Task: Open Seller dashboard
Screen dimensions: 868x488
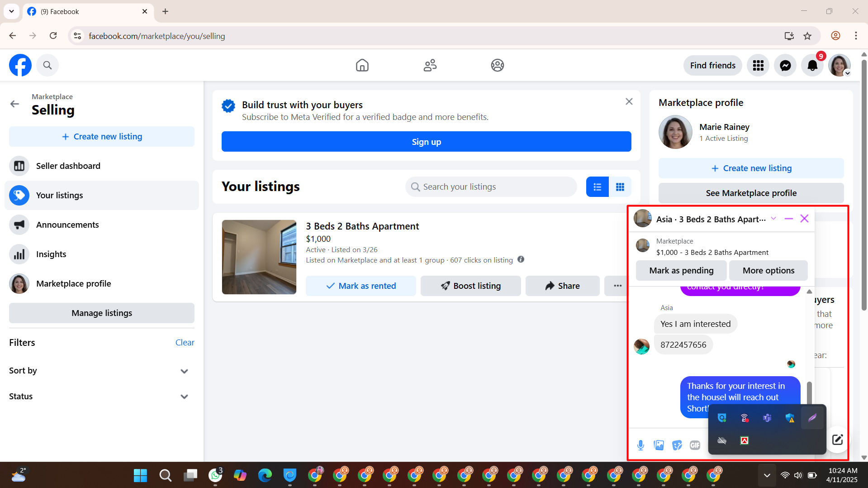Action: (x=102, y=166)
